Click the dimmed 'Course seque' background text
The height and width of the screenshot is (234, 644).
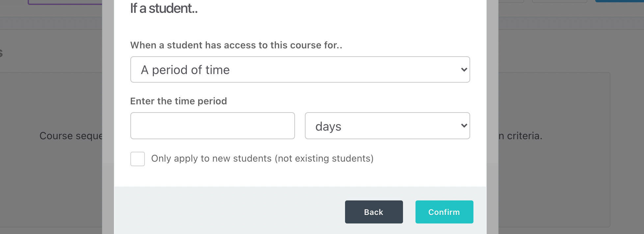click(x=71, y=136)
